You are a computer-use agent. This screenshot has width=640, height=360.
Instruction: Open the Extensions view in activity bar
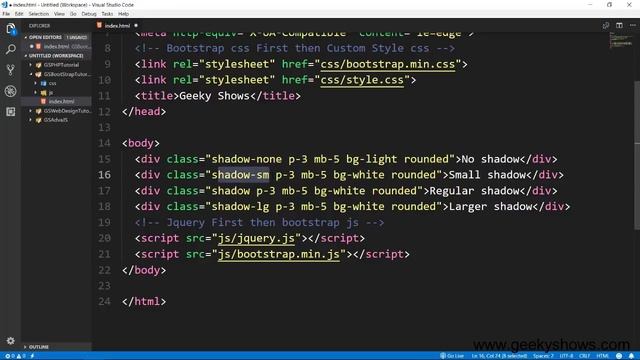tap(11, 112)
